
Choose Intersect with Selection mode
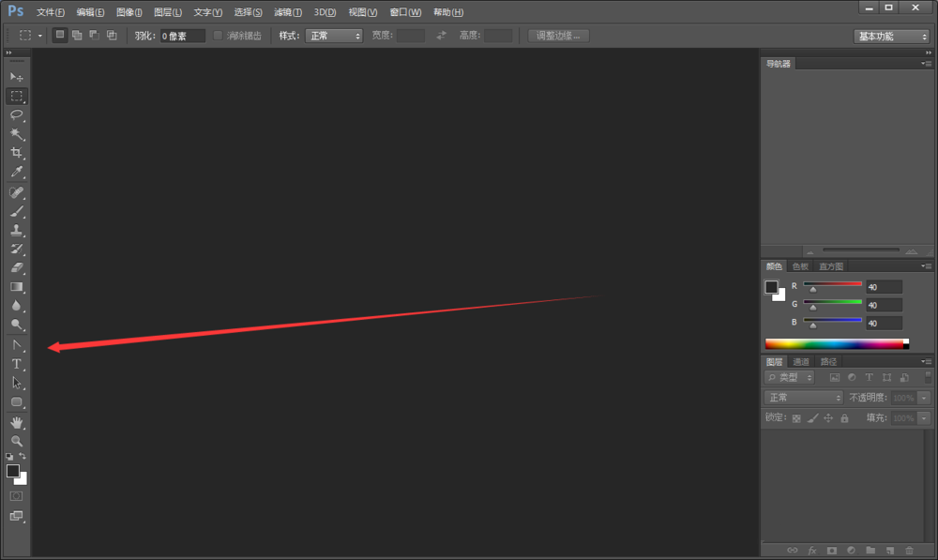pos(112,36)
